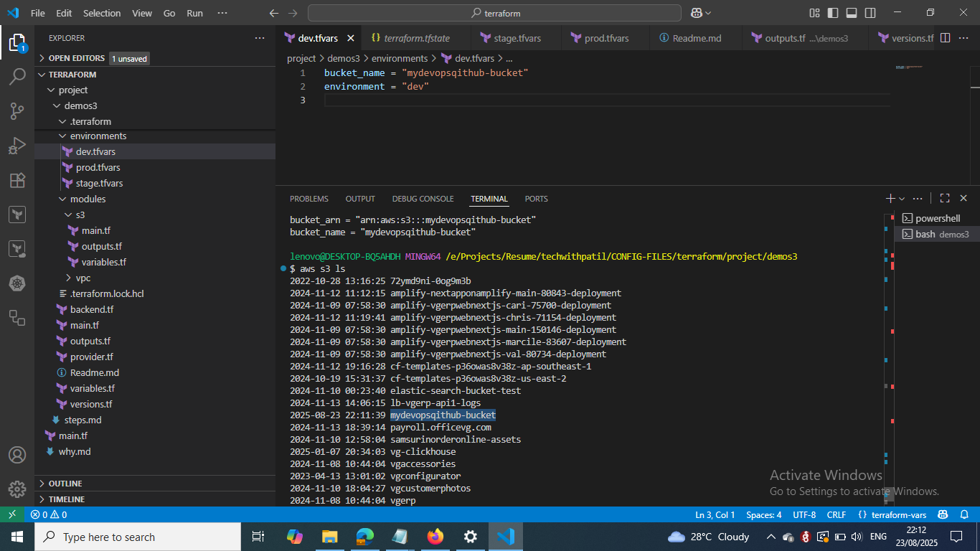Click the Accounts icon in activity bar

pyautogui.click(x=17, y=455)
